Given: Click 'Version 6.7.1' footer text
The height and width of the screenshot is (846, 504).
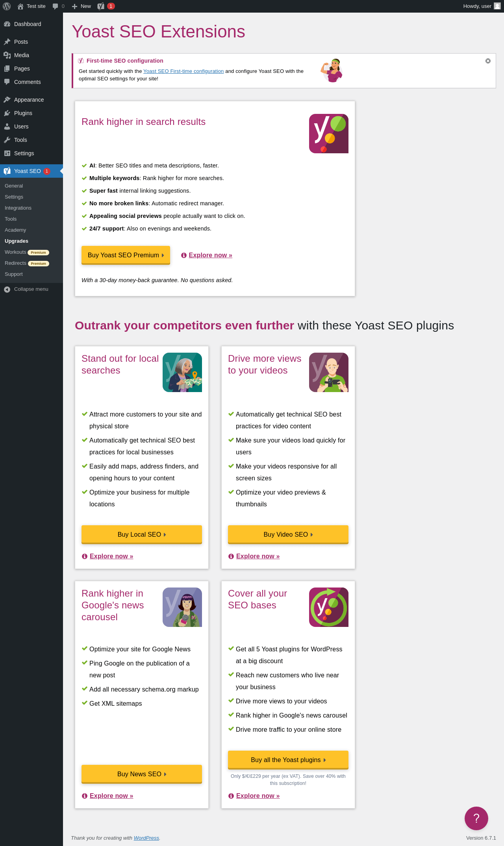Looking at the screenshot, I should (481, 838).
